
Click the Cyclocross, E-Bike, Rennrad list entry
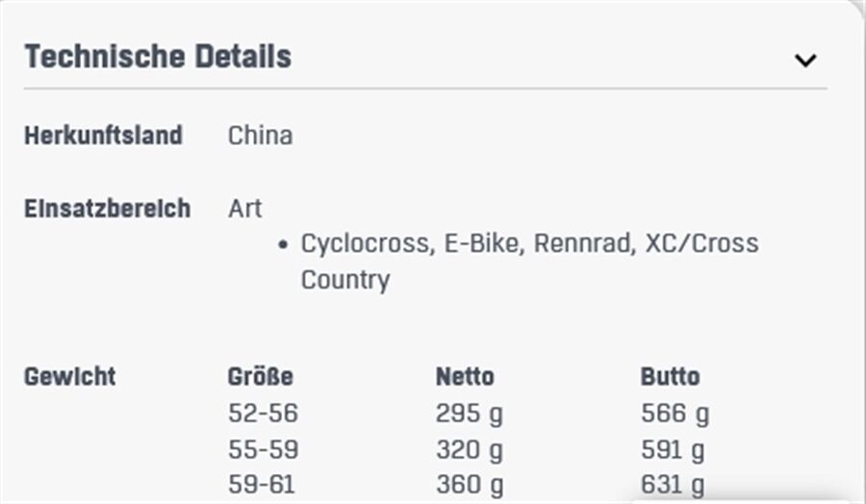coord(529,243)
